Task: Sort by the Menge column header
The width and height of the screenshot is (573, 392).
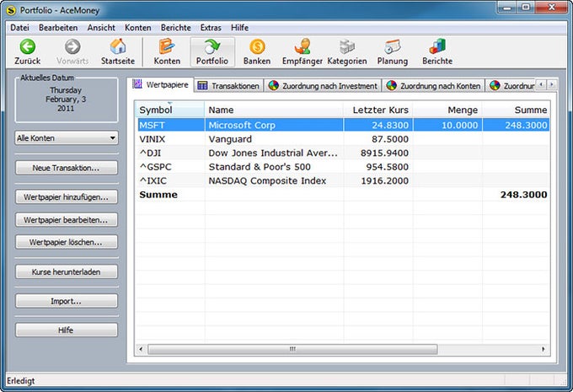Action: pos(447,110)
